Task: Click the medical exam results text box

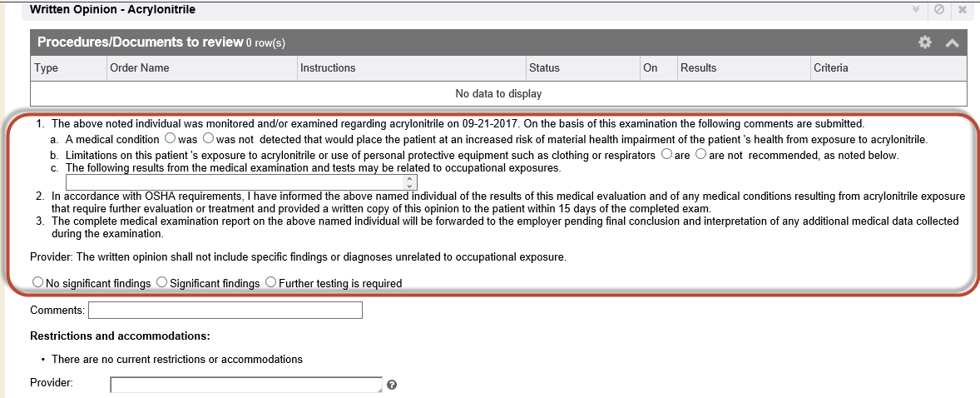Action: pos(237,182)
